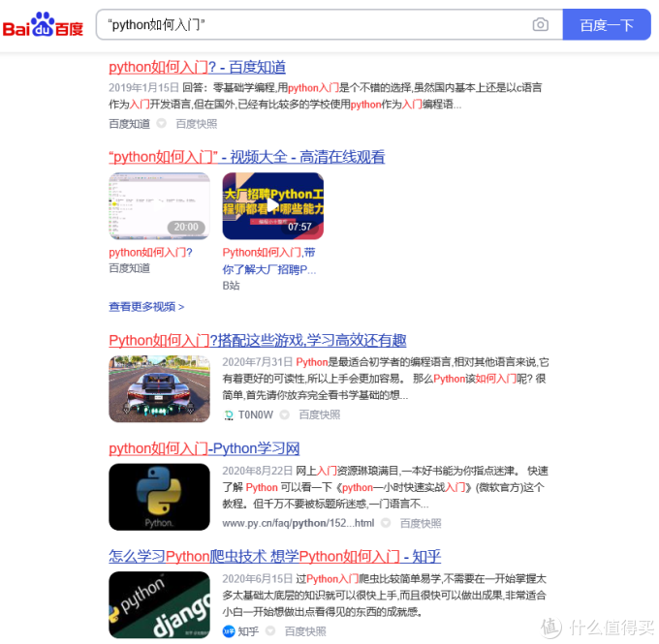
Task: Play the 20:00 video thumbnail
Action: pos(159,206)
